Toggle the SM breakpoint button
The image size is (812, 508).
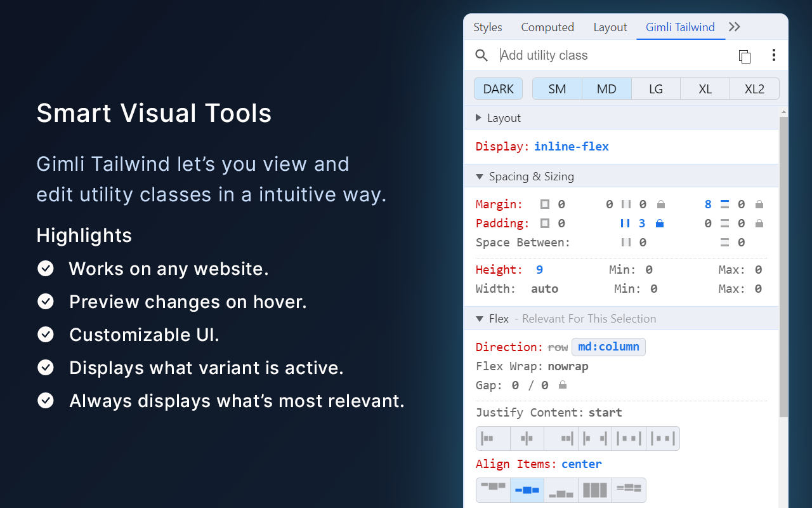[557, 89]
